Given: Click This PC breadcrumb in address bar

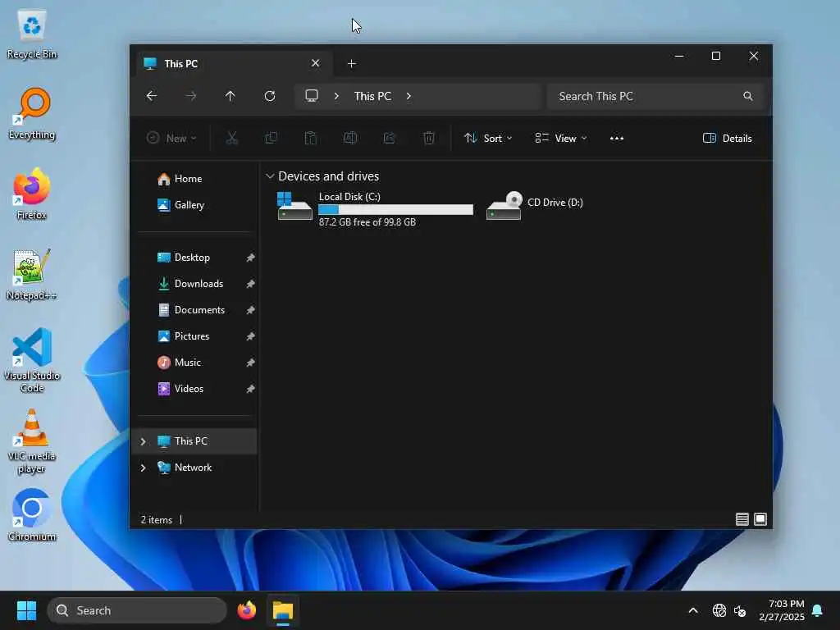Looking at the screenshot, I should click(x=372, y=96).
